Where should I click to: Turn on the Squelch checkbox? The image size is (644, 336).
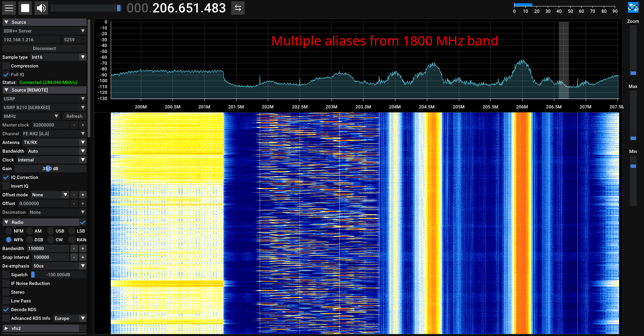click(6, 275)
